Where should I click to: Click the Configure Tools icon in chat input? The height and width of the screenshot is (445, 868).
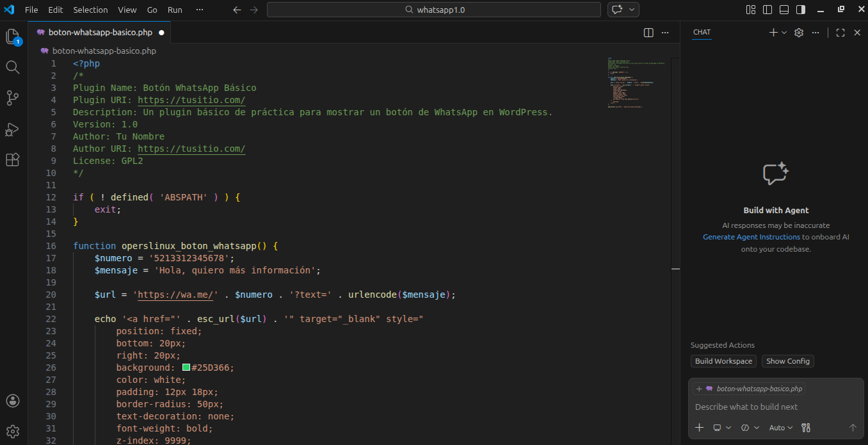pyautogui.click(x=806, y=428)
